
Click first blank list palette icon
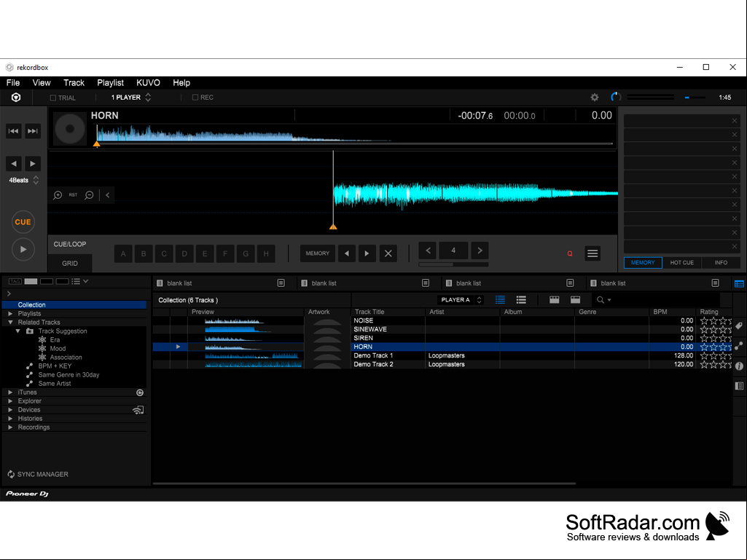click(281, 283)
